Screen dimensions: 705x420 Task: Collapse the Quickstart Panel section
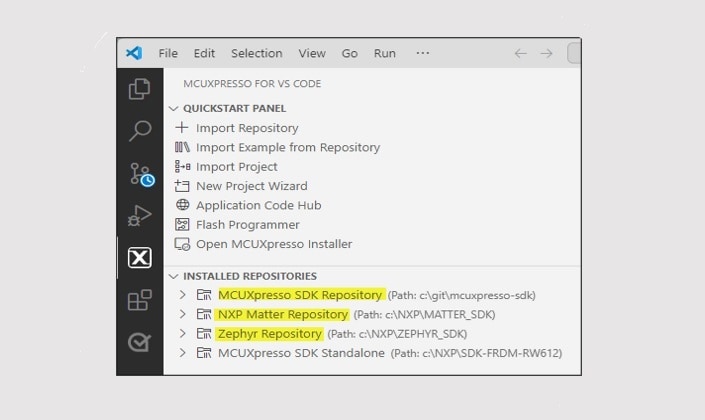pos(174,108)
